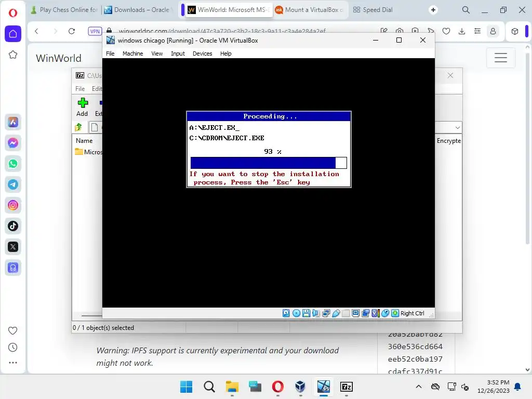Click the CPU virtualization indicator in VirtualBox
532x399 pixels.
(x=375, y=313)
